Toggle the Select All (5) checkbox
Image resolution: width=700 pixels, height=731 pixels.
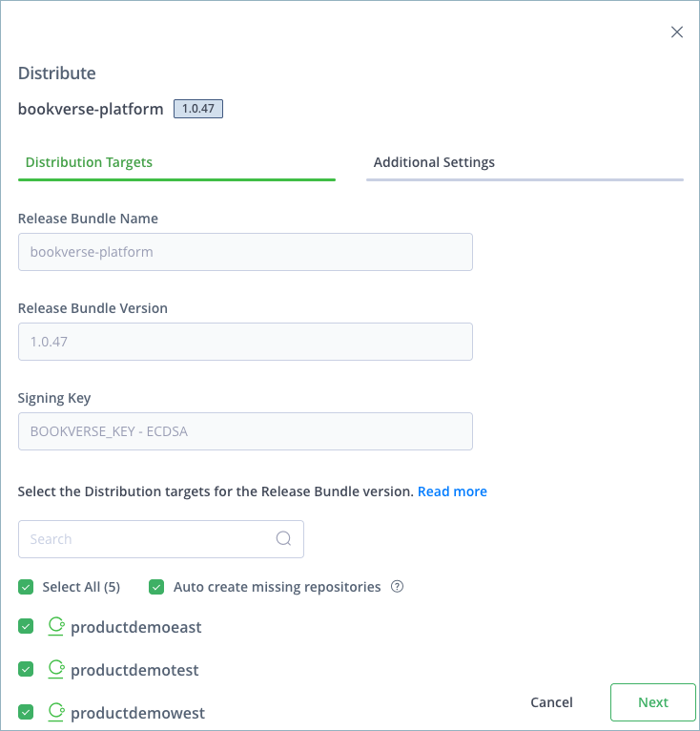click(26, 587)
